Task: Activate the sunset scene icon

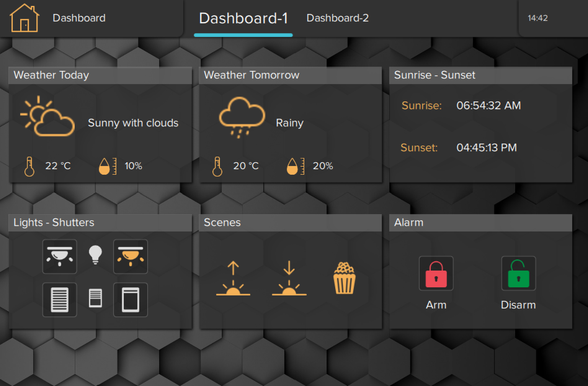Action: (289, 278)
